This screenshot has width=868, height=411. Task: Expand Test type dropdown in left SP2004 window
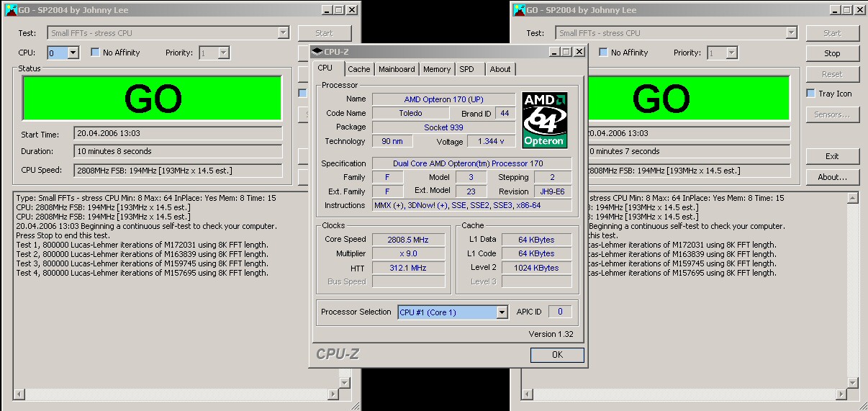(283, 33)
